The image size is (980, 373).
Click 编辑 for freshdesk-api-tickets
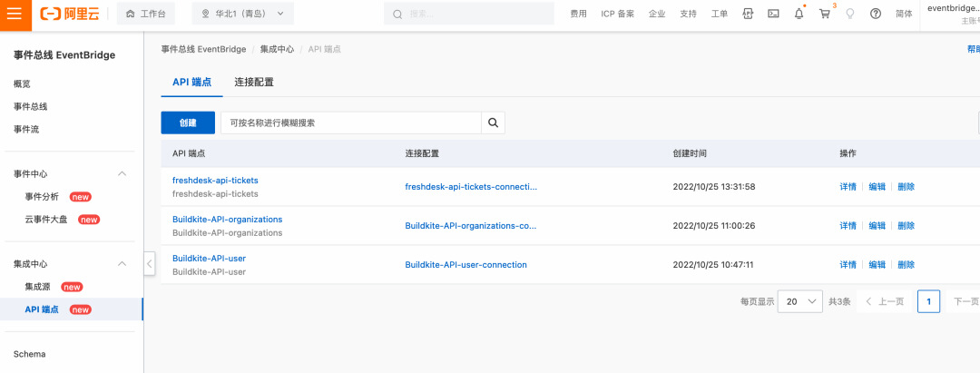click(x=877, y=186)
